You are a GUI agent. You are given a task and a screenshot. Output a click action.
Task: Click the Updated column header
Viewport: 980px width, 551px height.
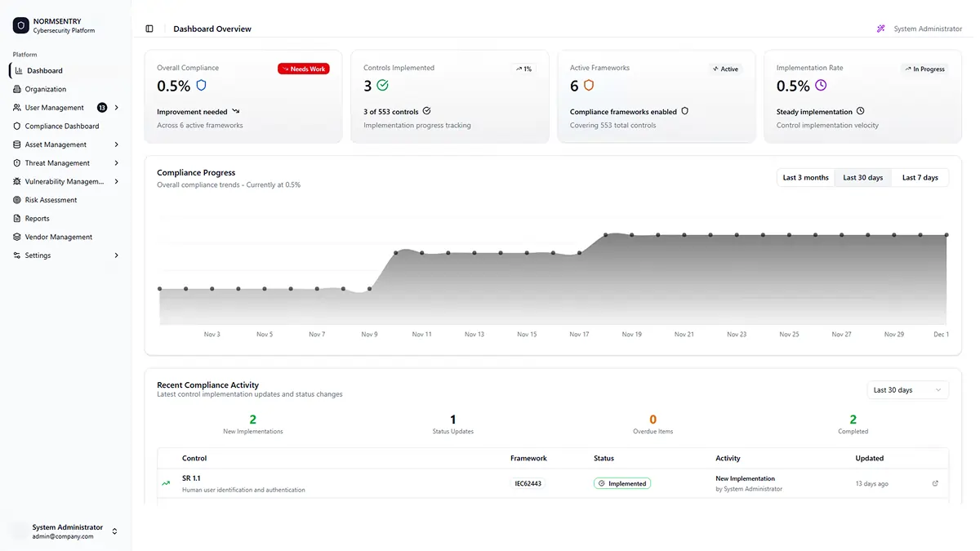[870, 459]
